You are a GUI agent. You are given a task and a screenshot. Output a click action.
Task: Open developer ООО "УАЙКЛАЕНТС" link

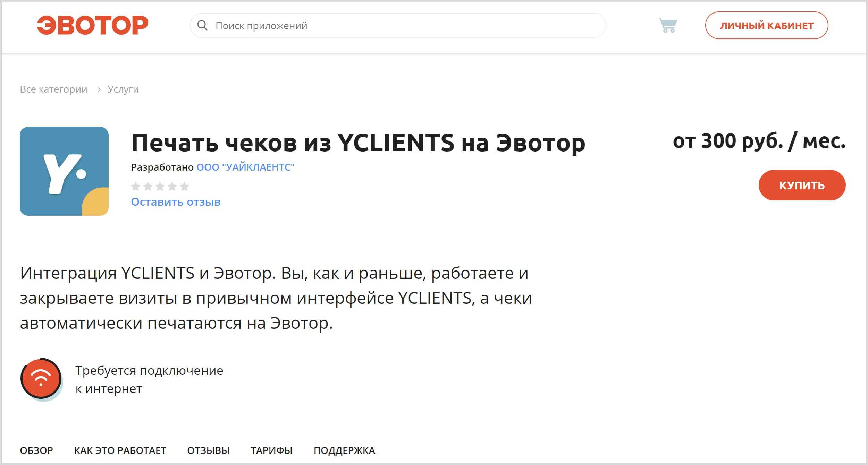coord(245,167)
